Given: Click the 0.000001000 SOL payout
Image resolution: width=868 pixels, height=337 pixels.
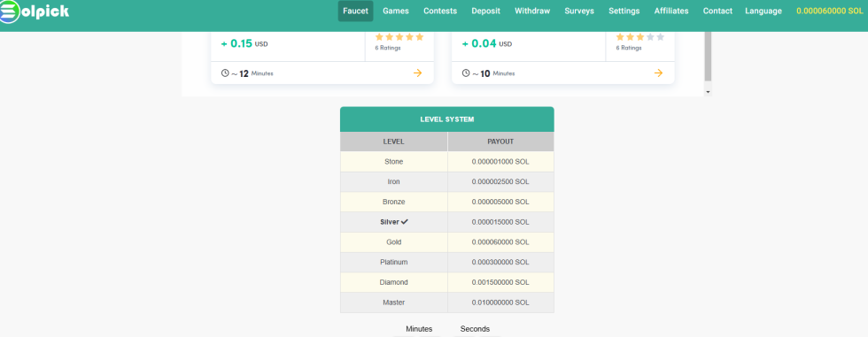Looking at the screenshot, I should tap(500, 162).
